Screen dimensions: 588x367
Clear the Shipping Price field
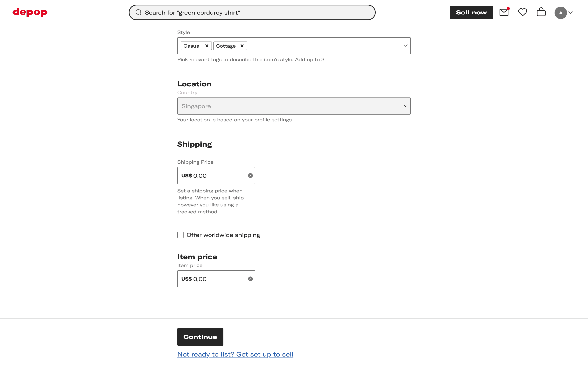click(x=250, y=176)
